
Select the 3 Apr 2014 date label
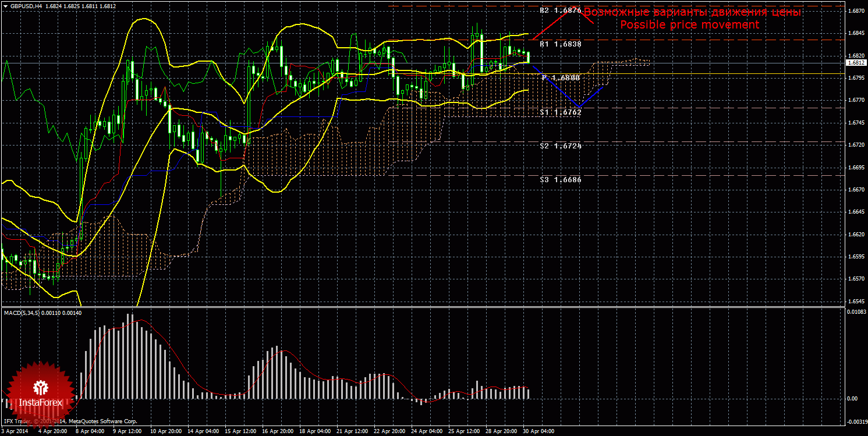point(14,432)
